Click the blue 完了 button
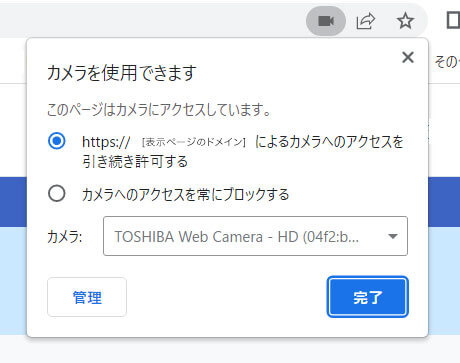460x363 pixels. point(368,297)
